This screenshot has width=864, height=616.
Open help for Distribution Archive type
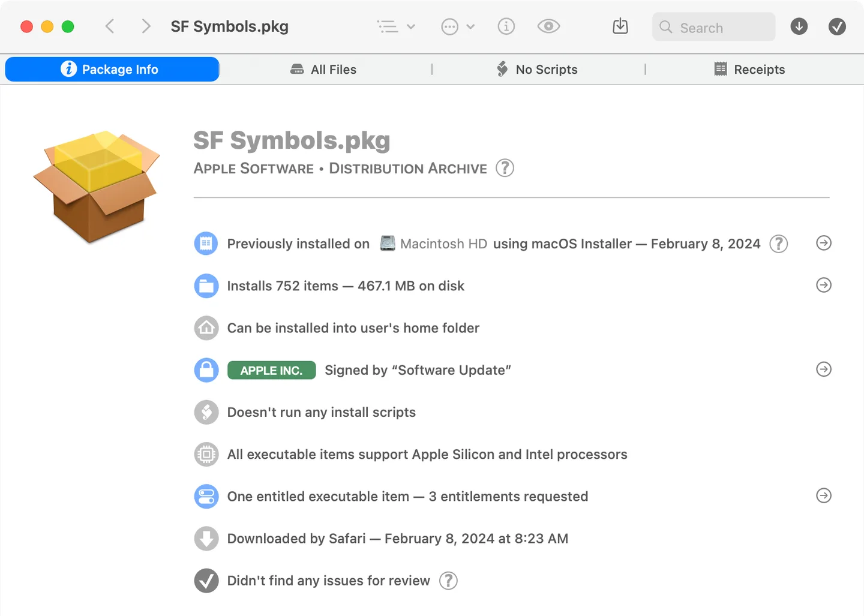tap(505, 168)
